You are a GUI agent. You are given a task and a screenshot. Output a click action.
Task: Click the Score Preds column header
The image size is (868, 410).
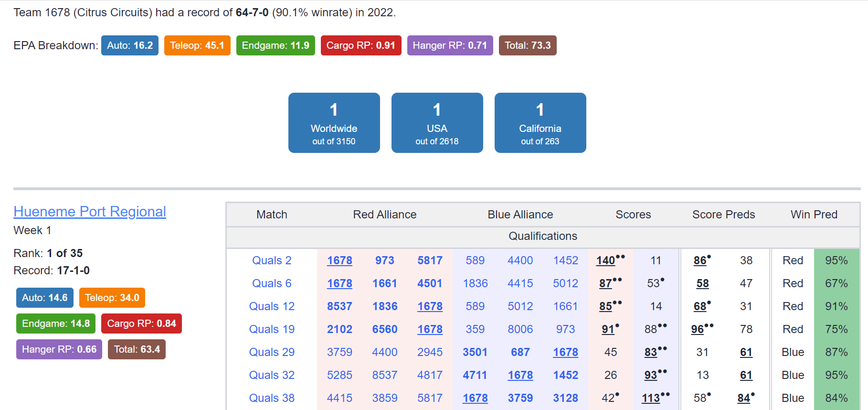coord(724,215)
